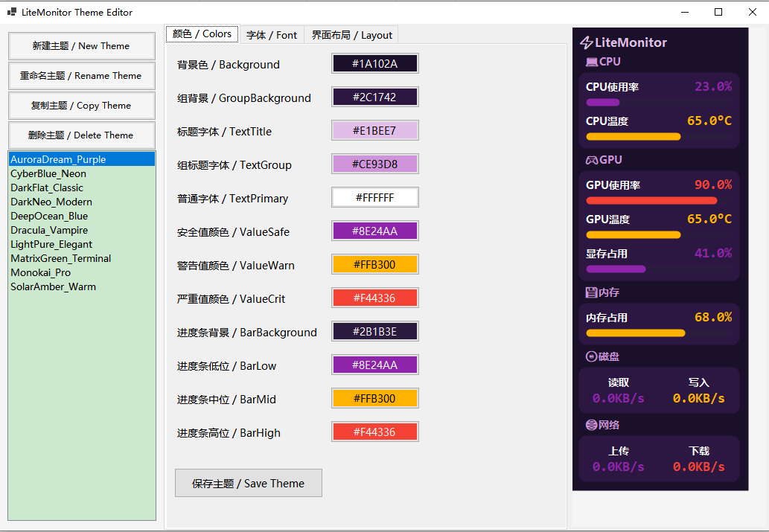Select the SolarAmber_Warm theme

pos(82,287)
